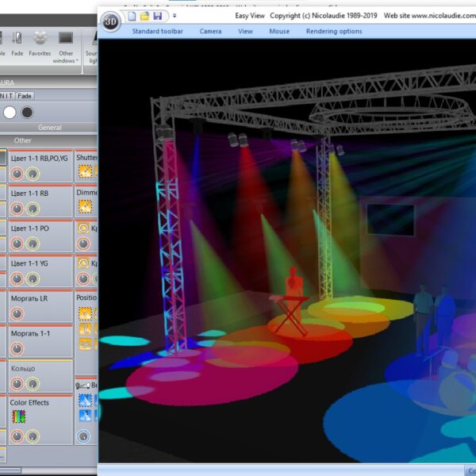
Task: Open Favorites in the ribbon
Action: point(40,44)
